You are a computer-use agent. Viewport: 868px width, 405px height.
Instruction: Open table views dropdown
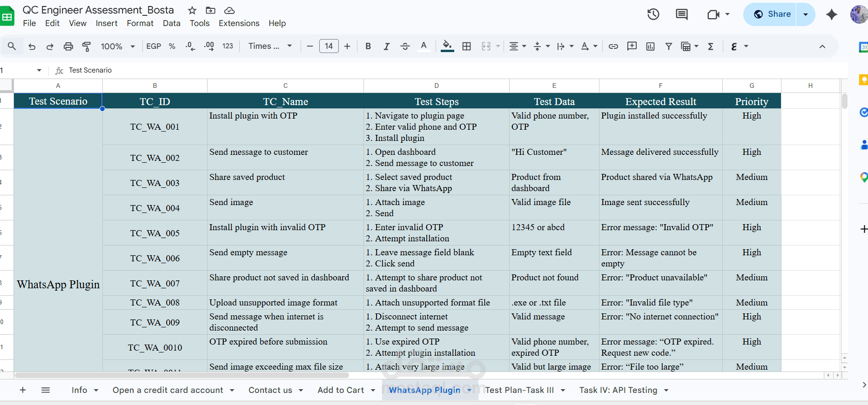tap(690, 46)
